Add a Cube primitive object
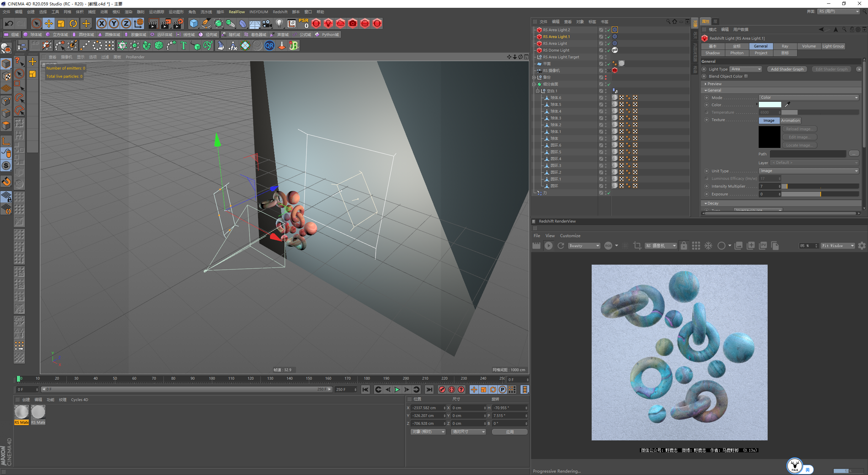This screenshot has width=868, height=475. (x=194, y=23)
